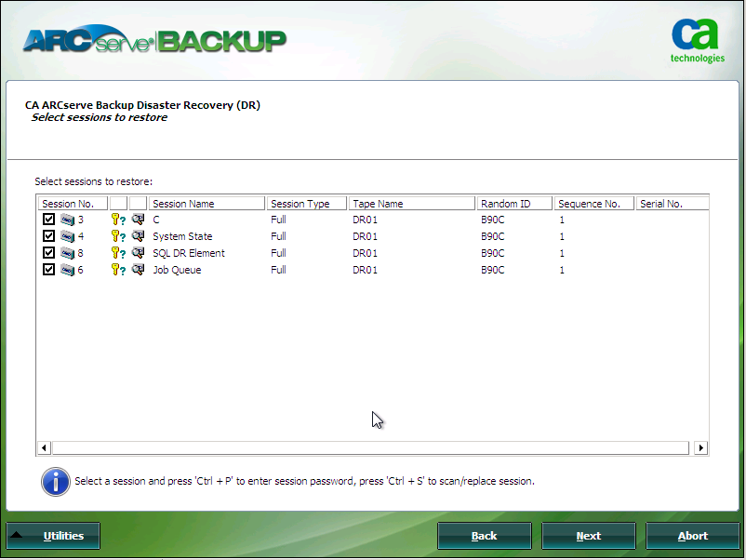The image size is (746, 560).
Task: Click 'Full' type in C row
Action: (278, 220)
